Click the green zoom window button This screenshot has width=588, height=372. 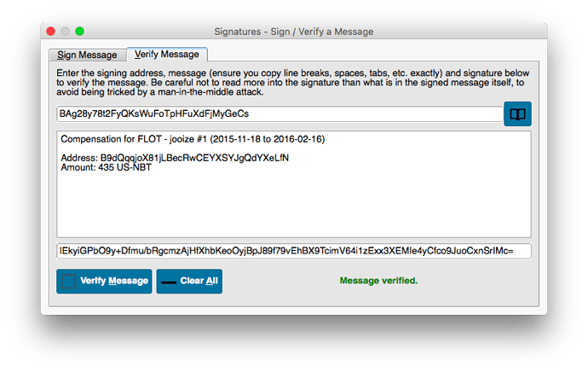point(79,32)
